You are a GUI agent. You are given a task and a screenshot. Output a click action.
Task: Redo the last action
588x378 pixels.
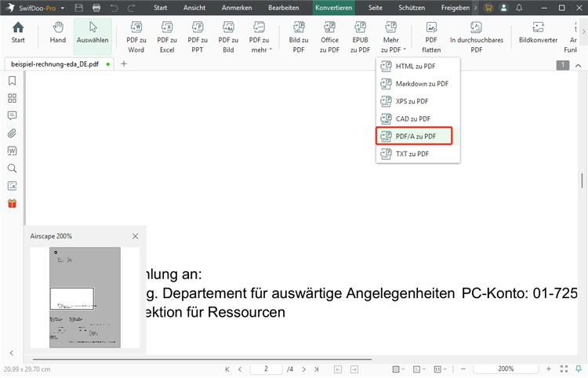131,8
